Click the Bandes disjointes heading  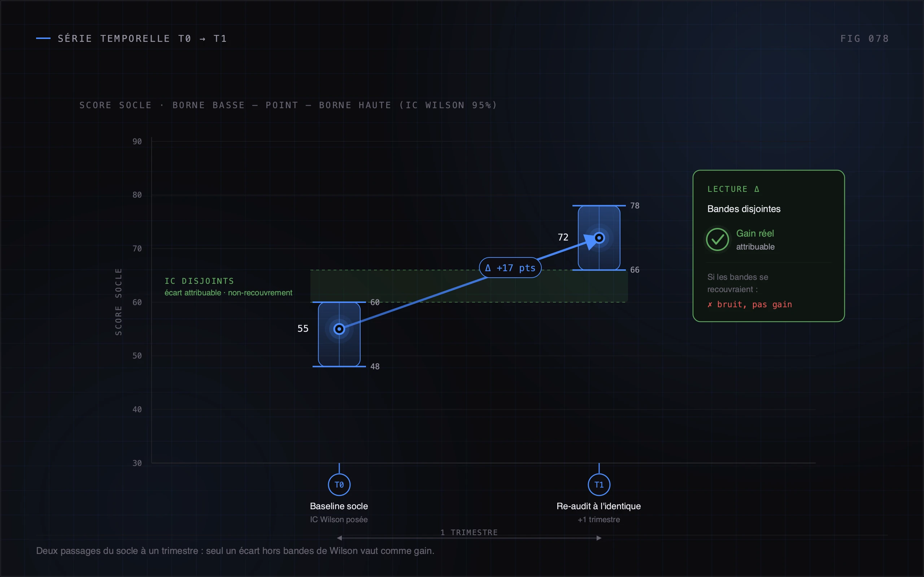[x=744, y=209]
